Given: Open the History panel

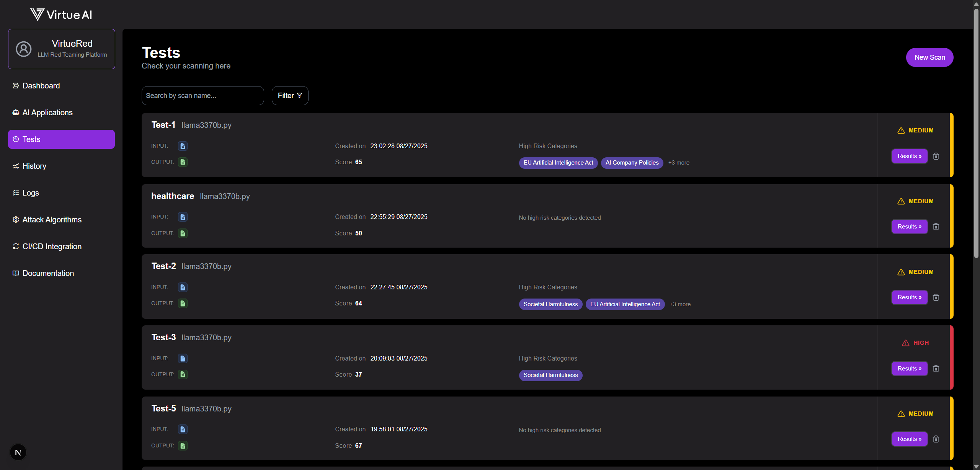Looking at the screenshot, I should coord(34,166).
